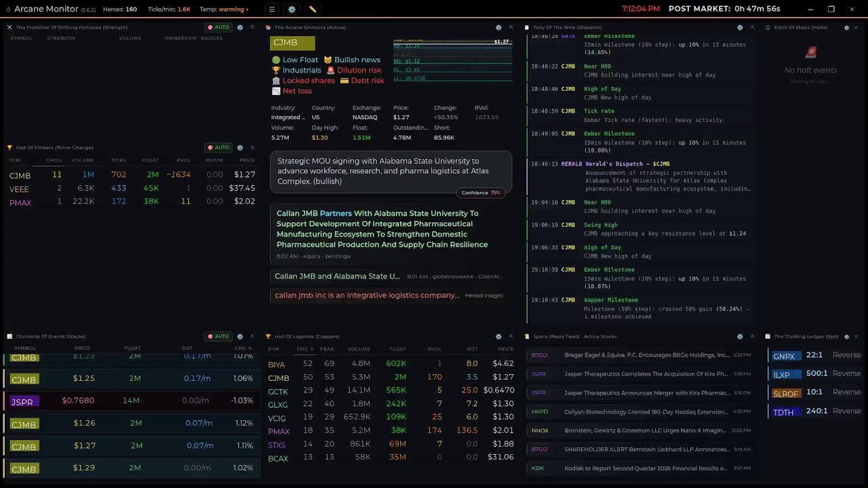Screen dimensions: 868x488
Task: Pop out the Tally Of The Wire panel
Action: point(752,27)
